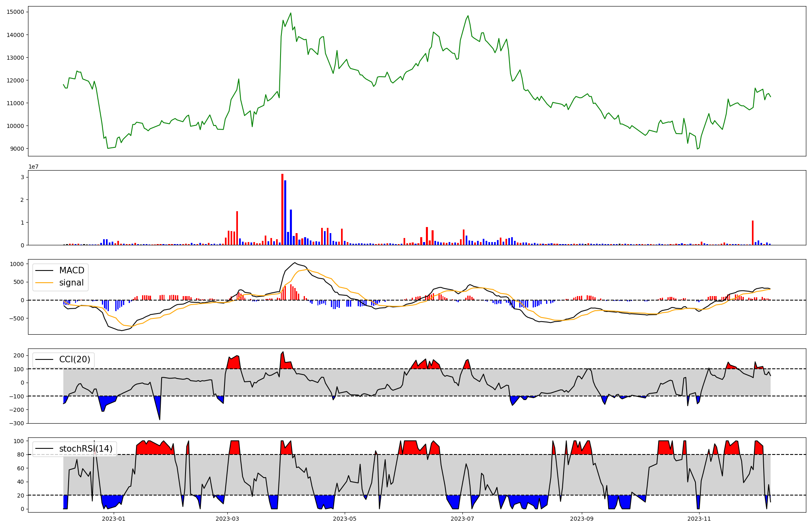Click the 9000 price axis label
Screen dimensions: 812x528
click(x=17, y=149)
